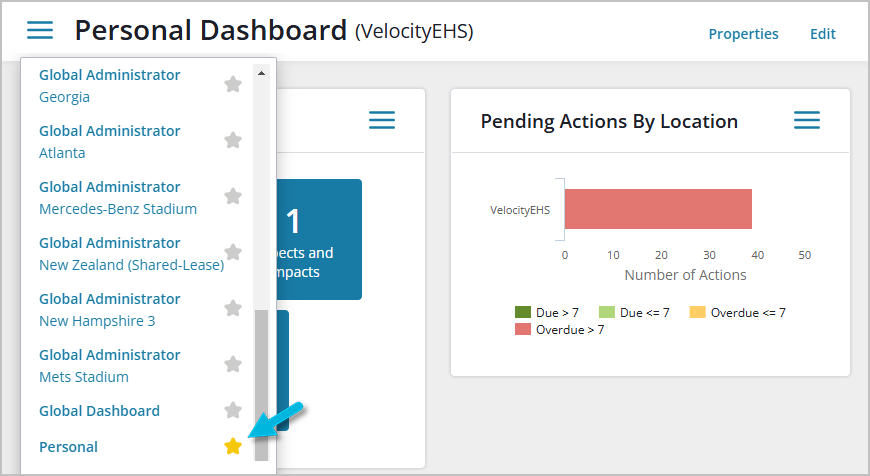870x476 pixels.
Task: Open the main hamburger navigation menu
Action: coord(40,30)
